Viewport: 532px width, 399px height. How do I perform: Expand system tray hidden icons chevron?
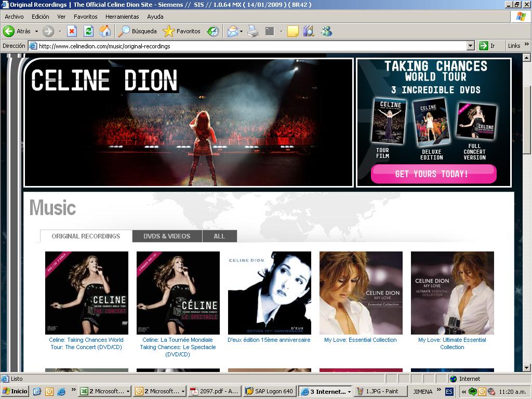464,392
